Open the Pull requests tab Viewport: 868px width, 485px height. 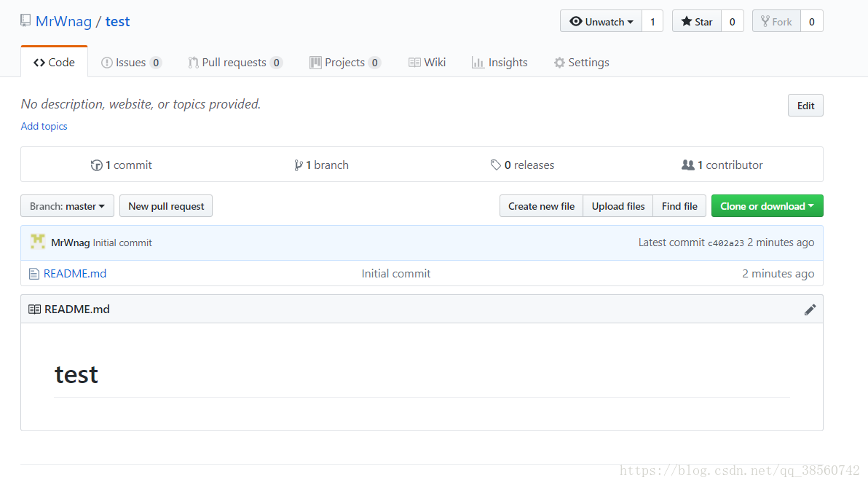(x=235, y=62)
